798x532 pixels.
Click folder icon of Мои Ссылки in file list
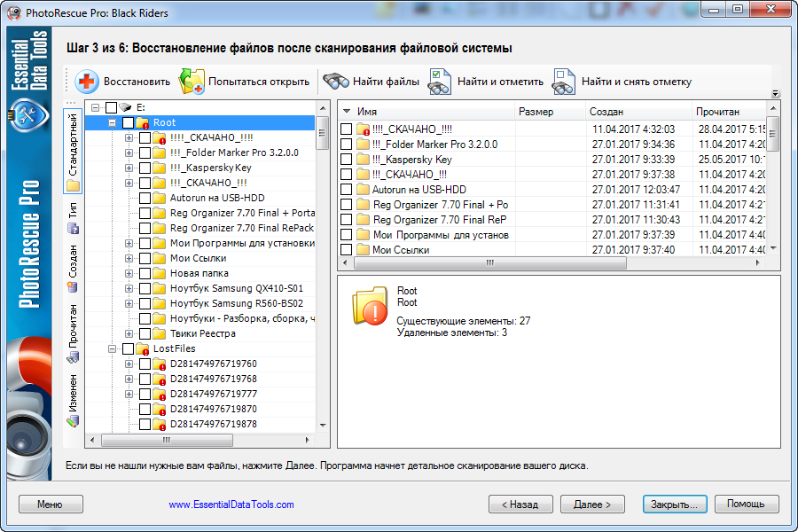[363, 250]
